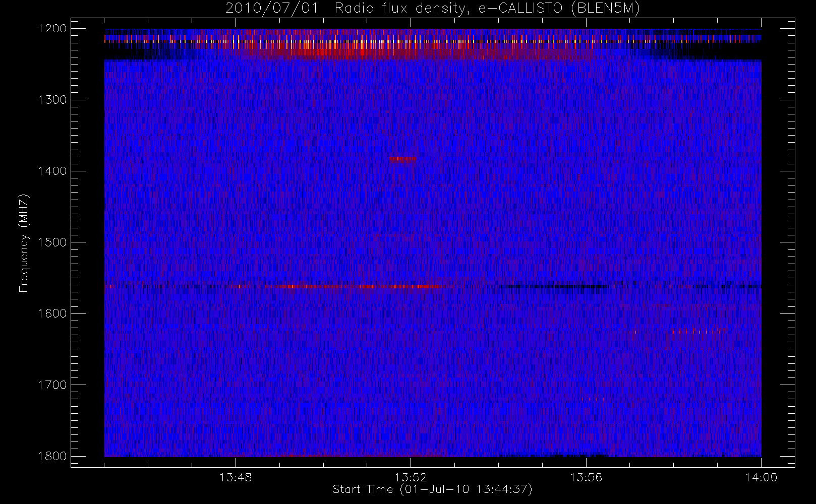Click the 13:52 time tick label

[x=411, y=477]
